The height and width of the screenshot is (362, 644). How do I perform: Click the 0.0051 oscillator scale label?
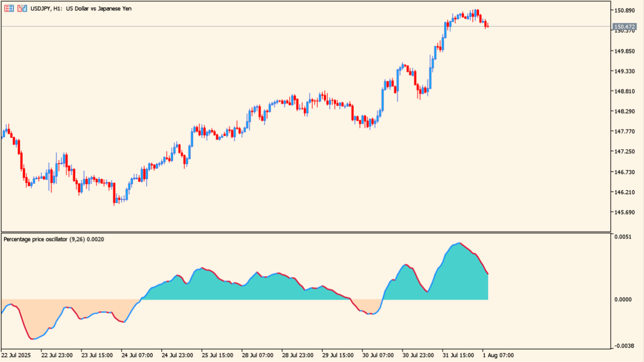(624, 236)
